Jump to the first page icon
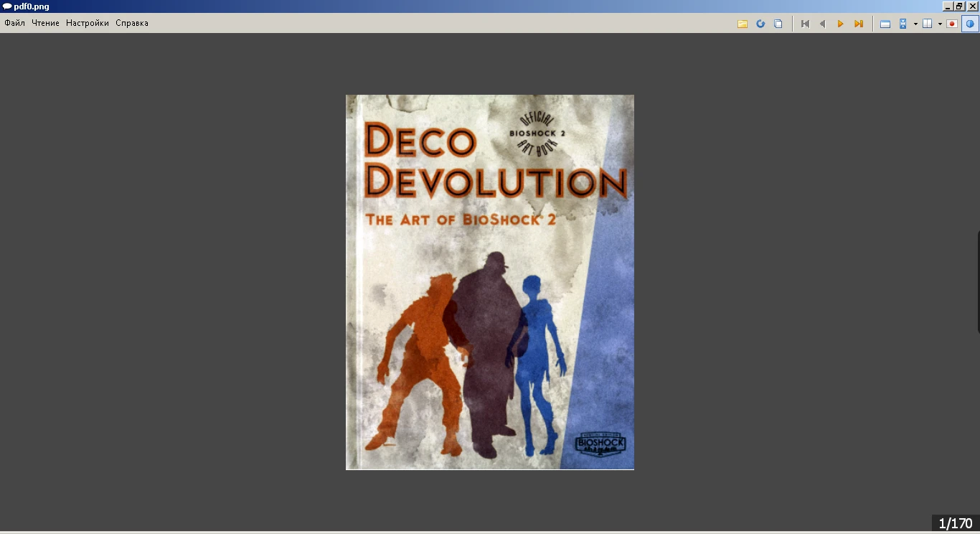Image resolution: width=980 pixels, height=534 pixels. coord(804,23)
